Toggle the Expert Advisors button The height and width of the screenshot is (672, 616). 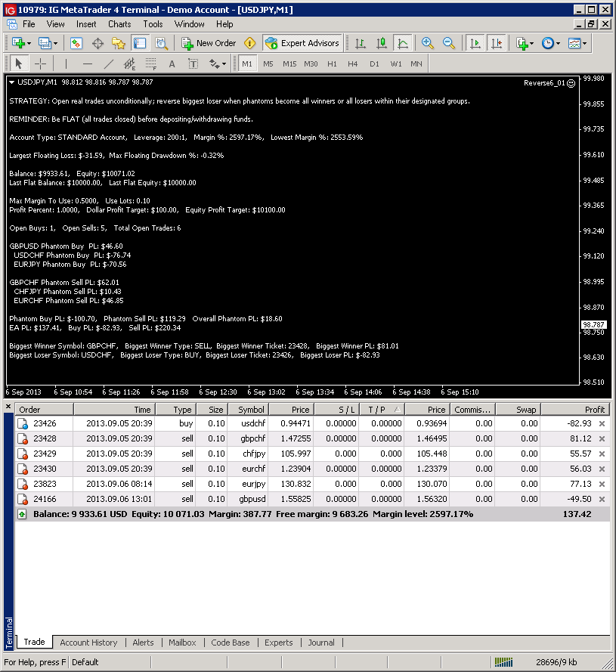click(x=302, y=43)
